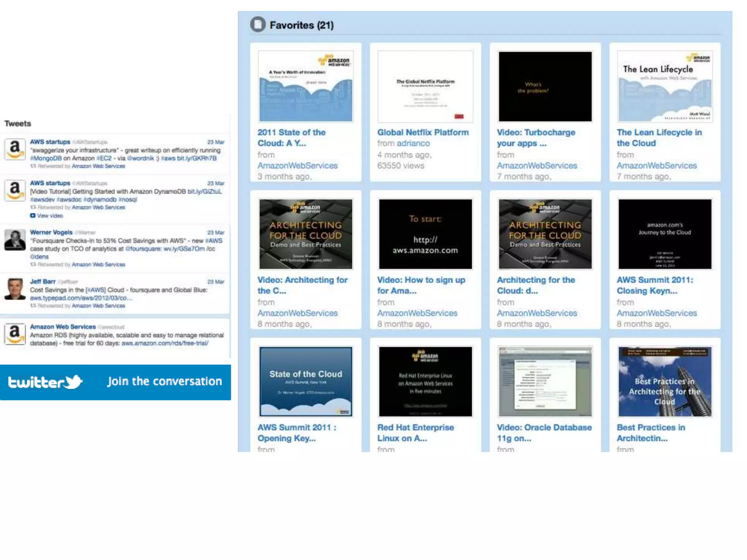Open 'Red Hat Enterprise Linux on A...' link
The image size is (747, 560).
click(415, 433)
